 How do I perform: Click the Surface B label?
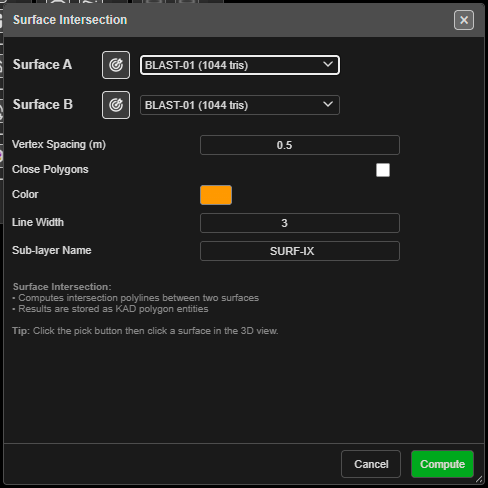43,104
